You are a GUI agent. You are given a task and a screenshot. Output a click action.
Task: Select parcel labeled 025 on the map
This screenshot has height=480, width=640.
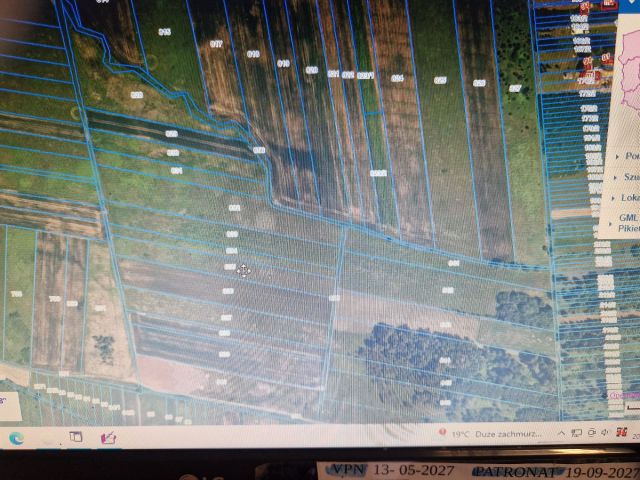coord(440,80)
